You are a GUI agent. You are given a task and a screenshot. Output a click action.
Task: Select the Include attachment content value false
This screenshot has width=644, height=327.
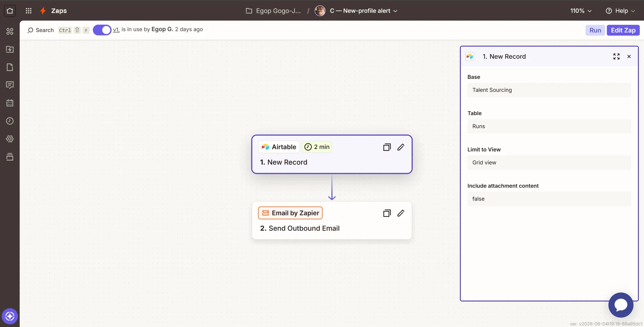[549, 199]
